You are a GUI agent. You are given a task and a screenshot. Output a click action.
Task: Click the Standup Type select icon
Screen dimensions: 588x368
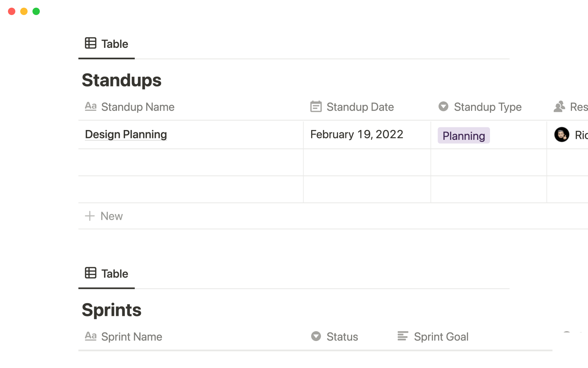click(443, 106)
